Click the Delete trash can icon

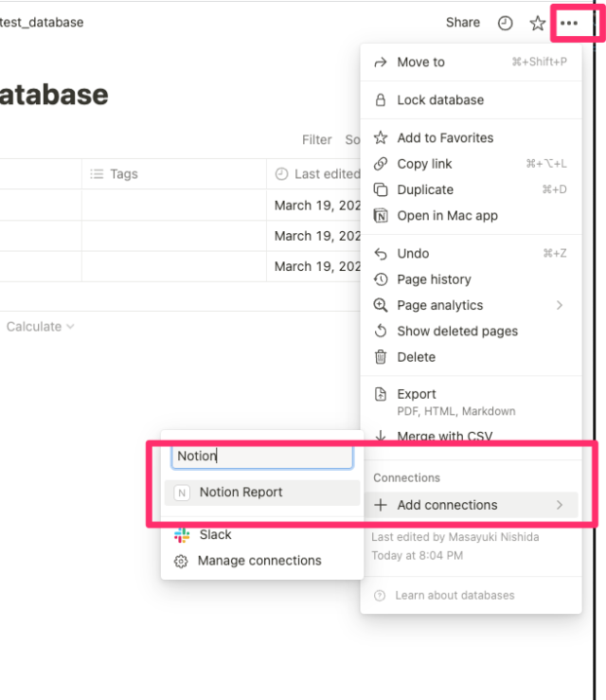pos(381,357)
